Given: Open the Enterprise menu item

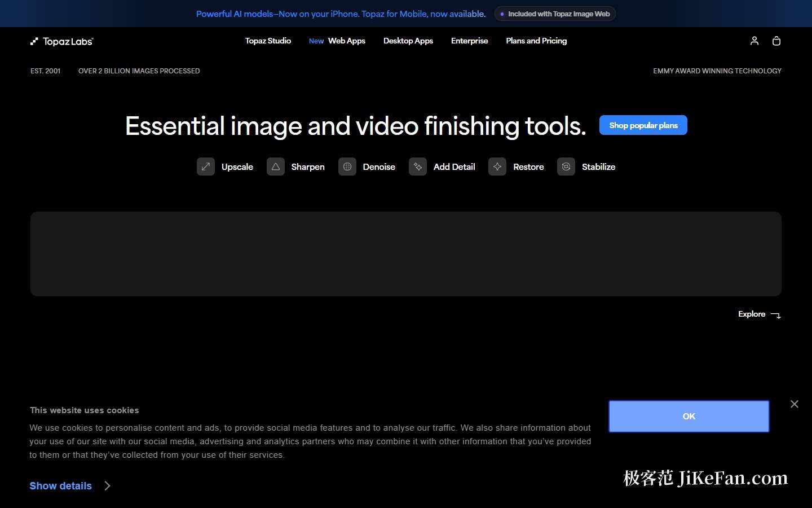Looking at the screenshot, I should (x=470, y=41).
